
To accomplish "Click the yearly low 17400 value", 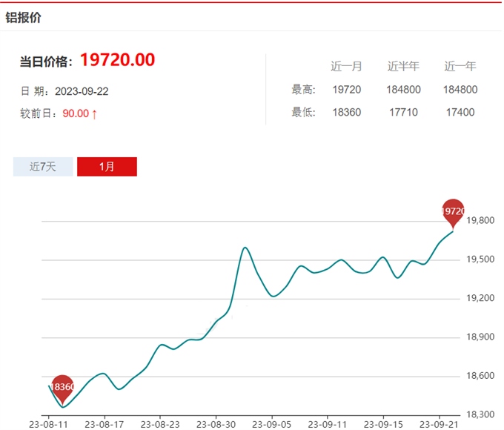I will (x=460, y=112).
